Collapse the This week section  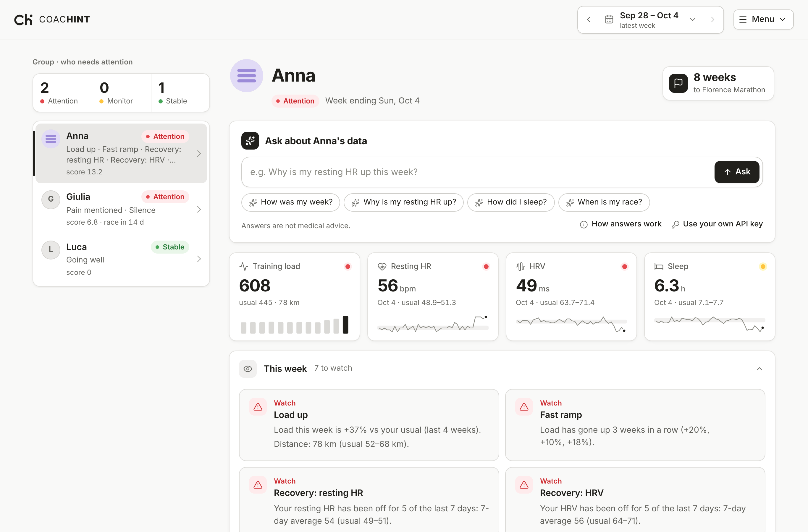[759, 369]
